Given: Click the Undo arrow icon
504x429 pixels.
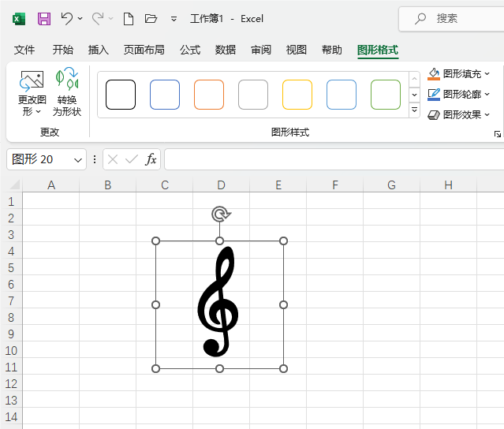Looking at the screenshot, I should [67, 18].
